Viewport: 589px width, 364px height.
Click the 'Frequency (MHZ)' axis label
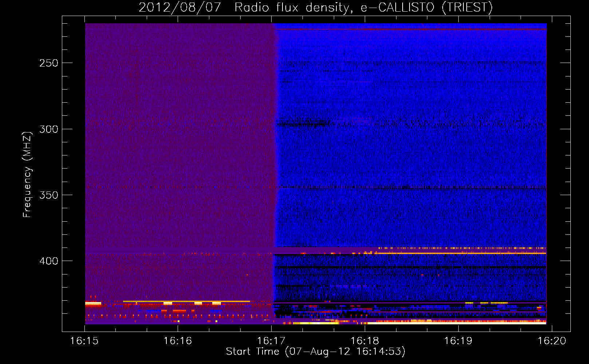(x=27, y=175)
